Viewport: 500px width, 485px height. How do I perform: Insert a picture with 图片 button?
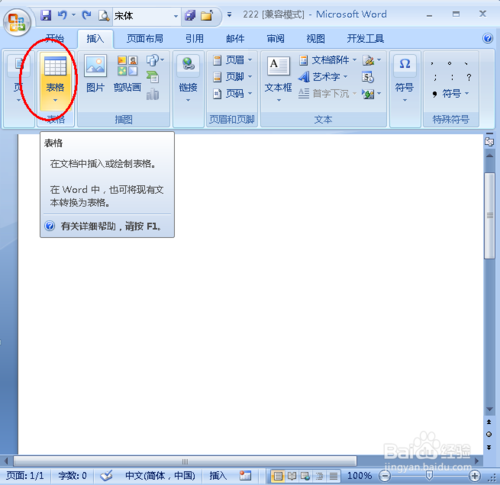[95, 74]
